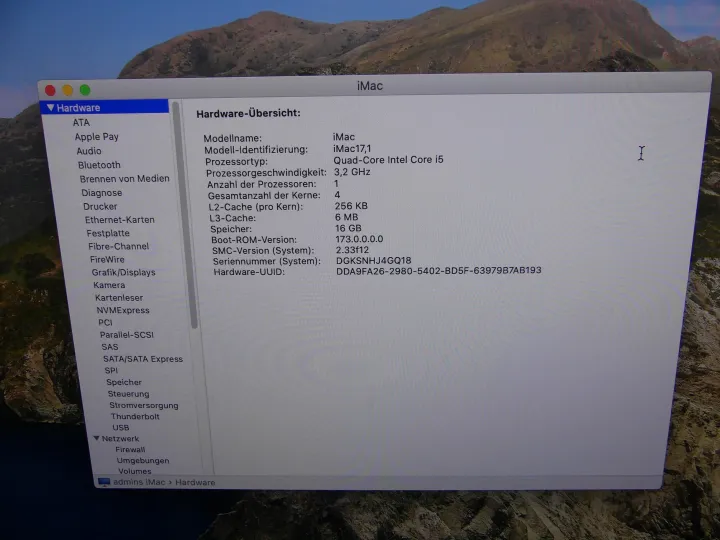Open the Apple Pay entry
The image size is (720, 540).
pos(97,137)
